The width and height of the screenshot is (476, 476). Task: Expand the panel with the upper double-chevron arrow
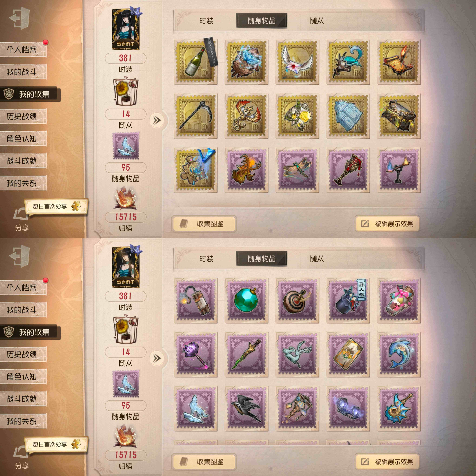click(157, 121)
